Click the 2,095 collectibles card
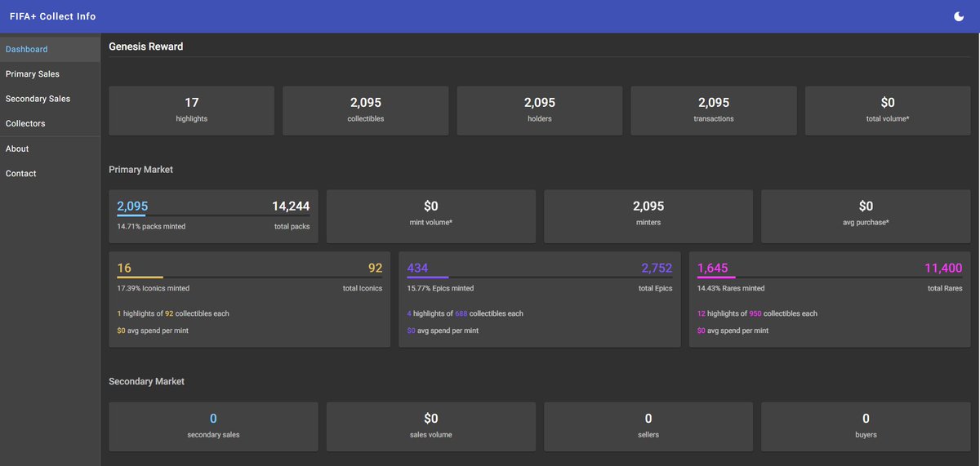Image resolution: width=980 pixels, height=466 pixels. [366, 111]
